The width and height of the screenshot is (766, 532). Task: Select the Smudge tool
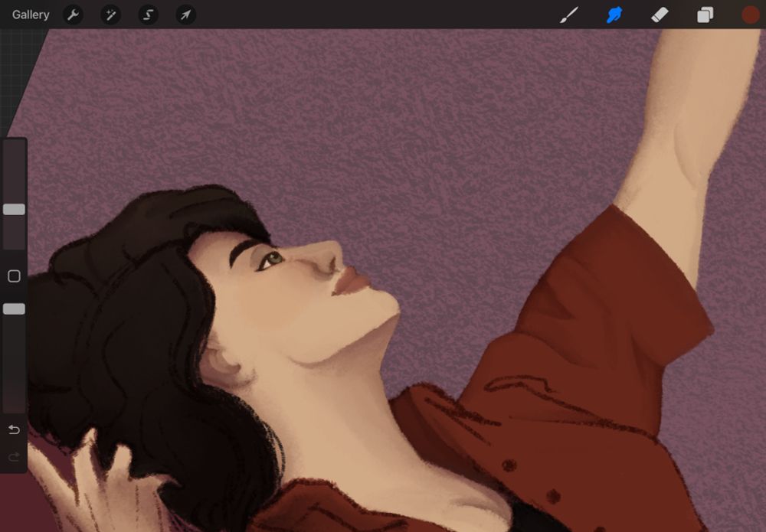tap(614, 15)
